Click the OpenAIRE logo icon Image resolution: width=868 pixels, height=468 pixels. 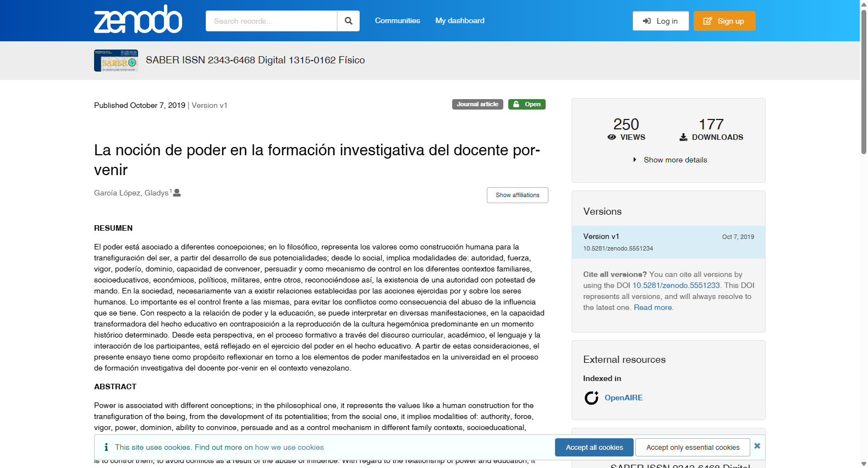591,398
